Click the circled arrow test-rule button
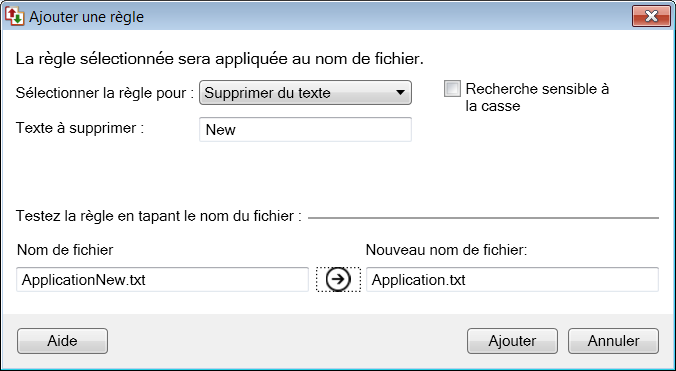This screenshot has width=676, height=371. click(338, 279)
